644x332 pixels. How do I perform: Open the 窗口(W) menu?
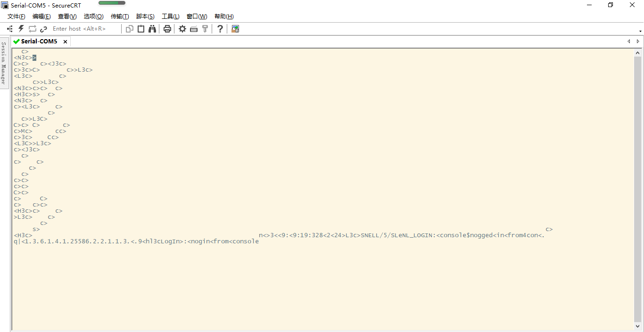point(197,17)
